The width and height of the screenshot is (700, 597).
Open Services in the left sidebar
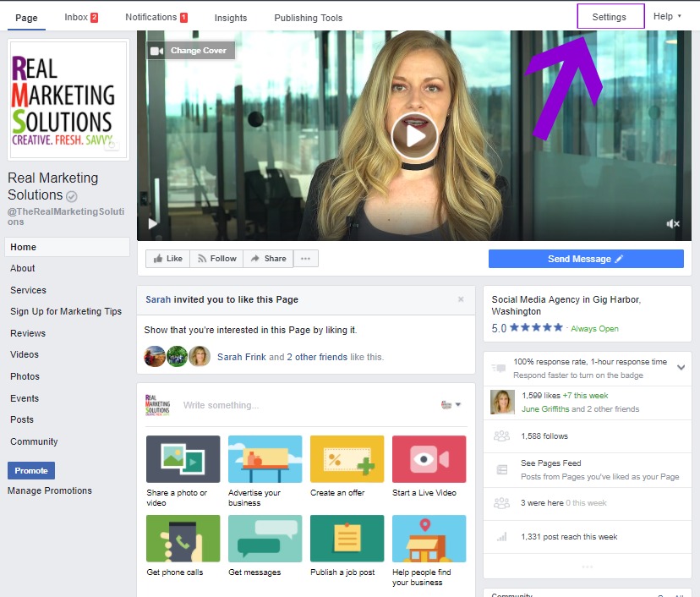28,290
